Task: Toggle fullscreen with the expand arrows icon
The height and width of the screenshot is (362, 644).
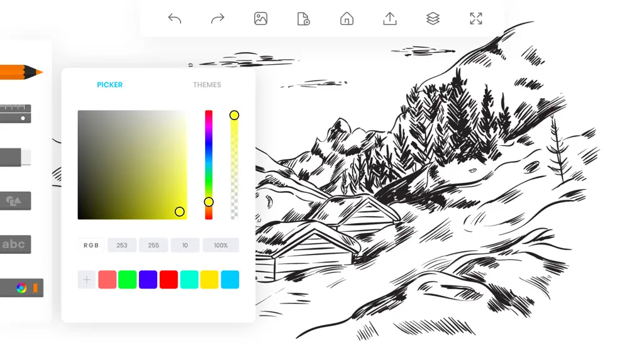Action: [476, 18]
